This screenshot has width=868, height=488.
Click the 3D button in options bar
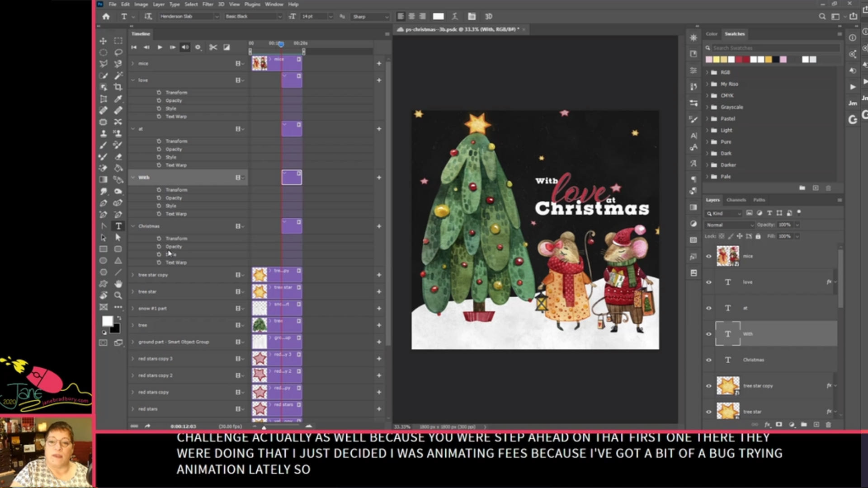click(488, 16)
